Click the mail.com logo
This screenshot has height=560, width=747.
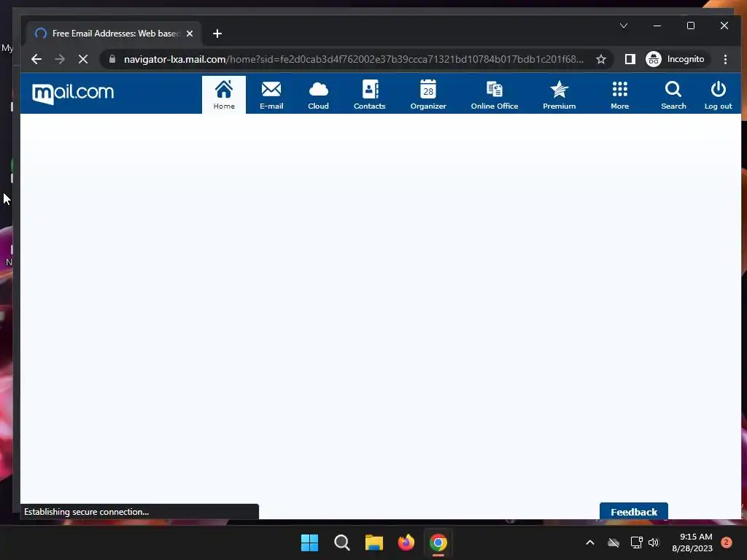(73, 93)
